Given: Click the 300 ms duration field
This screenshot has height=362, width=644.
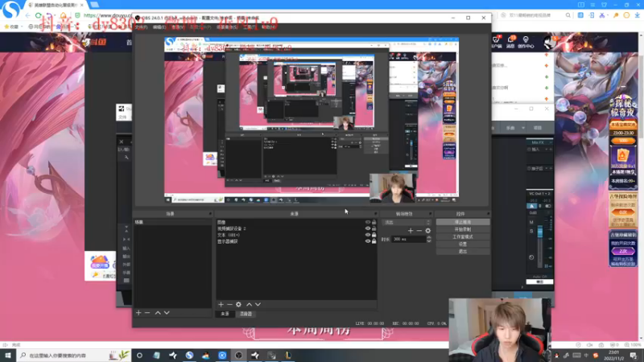Looking at the screenshot, I should coord(409,239).
